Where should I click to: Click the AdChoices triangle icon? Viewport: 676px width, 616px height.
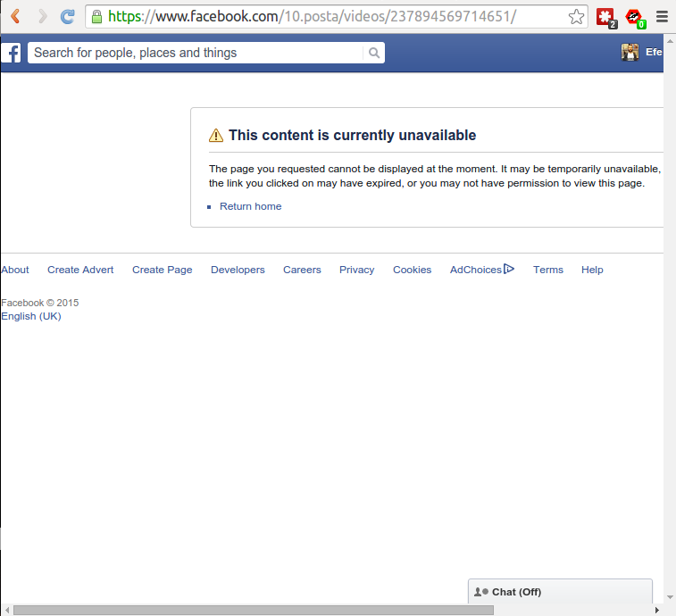pyautogui.click(x=509, y=269)
